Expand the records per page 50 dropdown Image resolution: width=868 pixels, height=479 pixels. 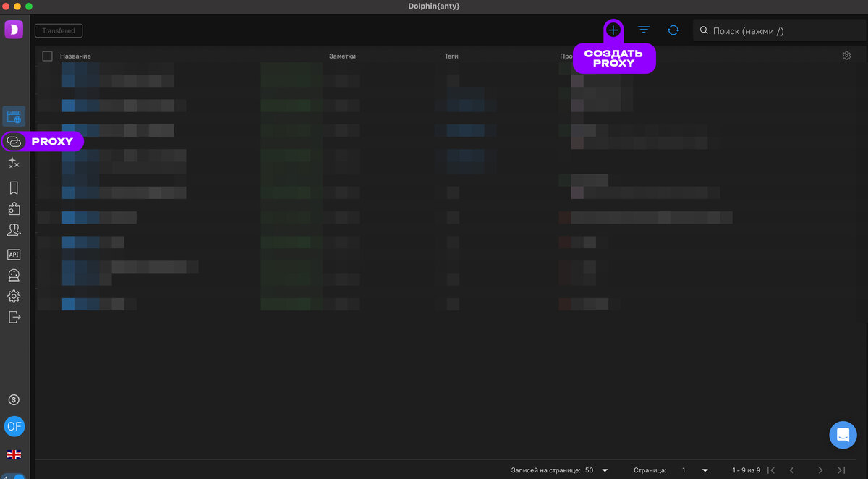point(597,470)
